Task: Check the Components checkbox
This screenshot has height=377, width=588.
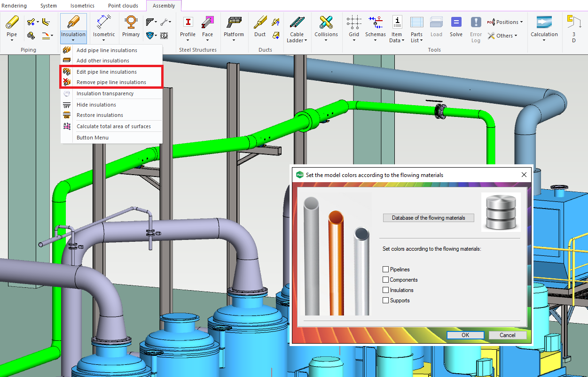Action: [x=386, y=280]
